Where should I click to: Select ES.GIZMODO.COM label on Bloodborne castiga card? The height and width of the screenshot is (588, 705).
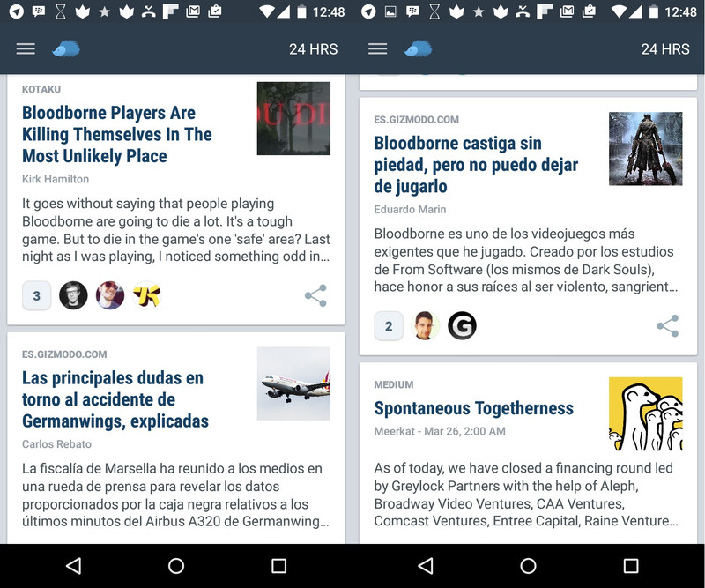click(x=416, y=120)
